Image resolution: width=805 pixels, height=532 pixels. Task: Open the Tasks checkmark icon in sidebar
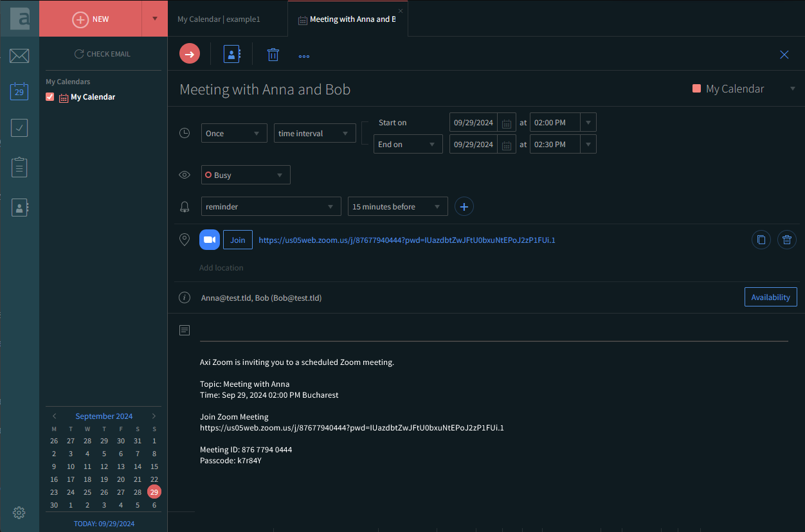[19, 128]
